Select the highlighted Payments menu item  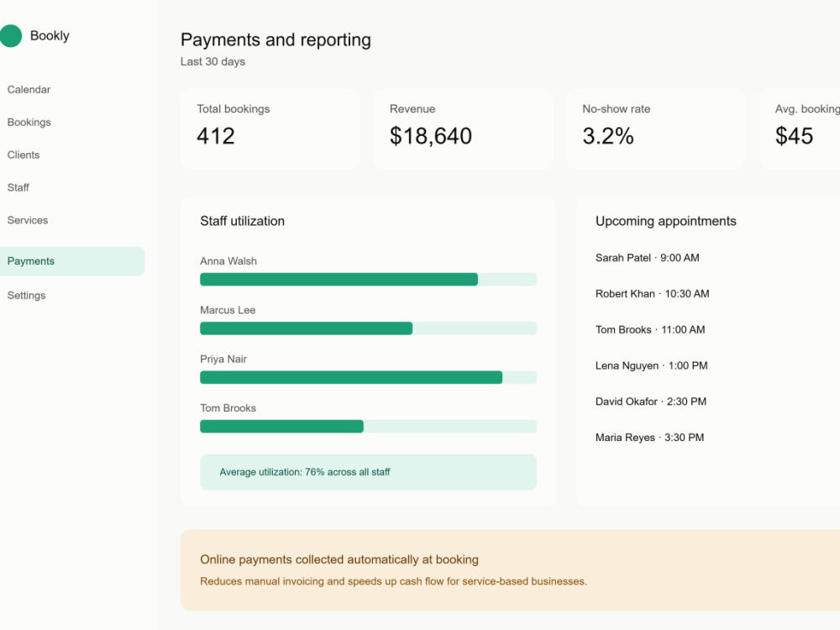71,261
